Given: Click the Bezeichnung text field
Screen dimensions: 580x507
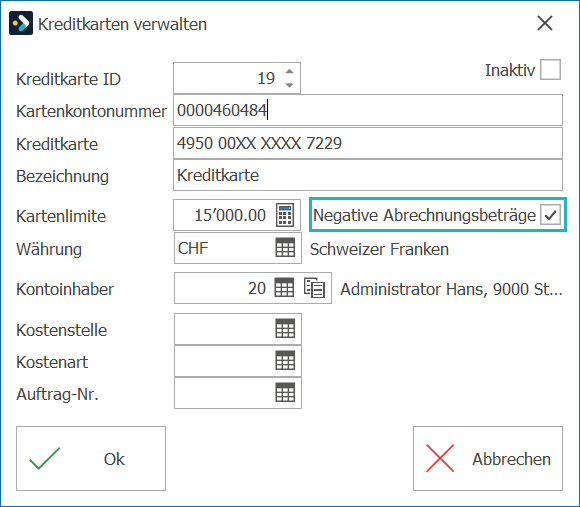Looking at the screenshot, I should (x=368, y=175).
